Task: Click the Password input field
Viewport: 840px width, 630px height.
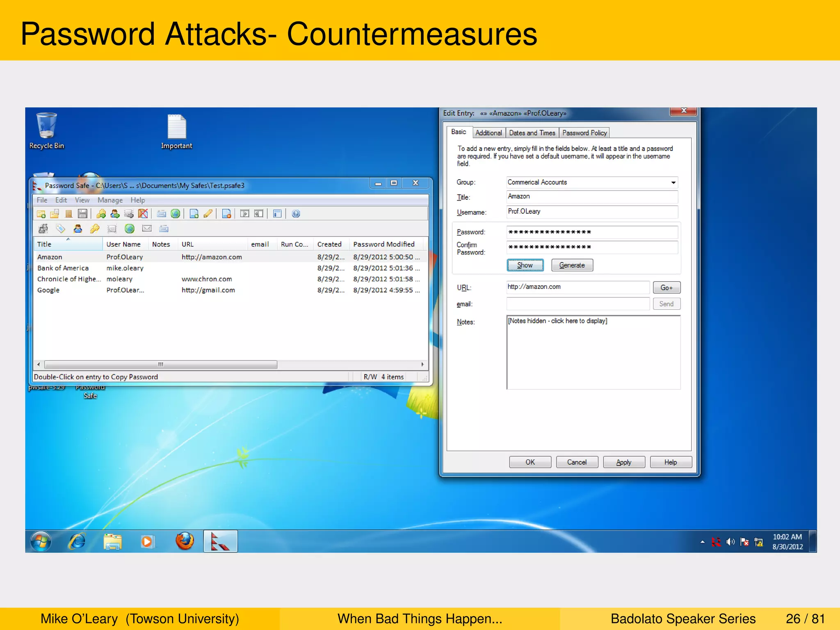Action: coord(592,233)
